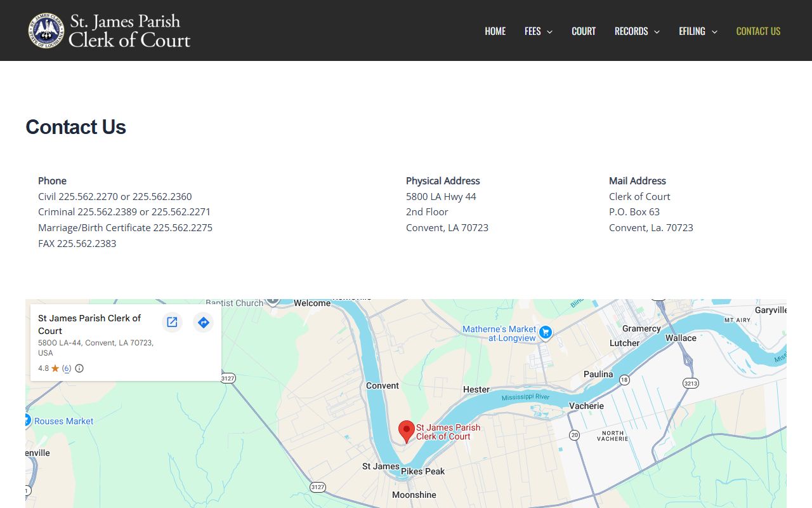Click Lutcher label on map
This screenshot has width=812, height=508.
click(x=625, y=343)
